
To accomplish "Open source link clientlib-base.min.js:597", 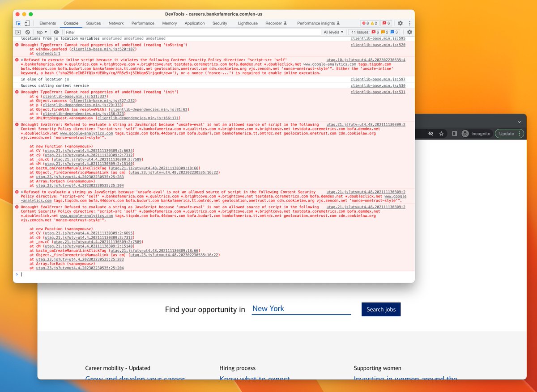I will tap(378, 79).
